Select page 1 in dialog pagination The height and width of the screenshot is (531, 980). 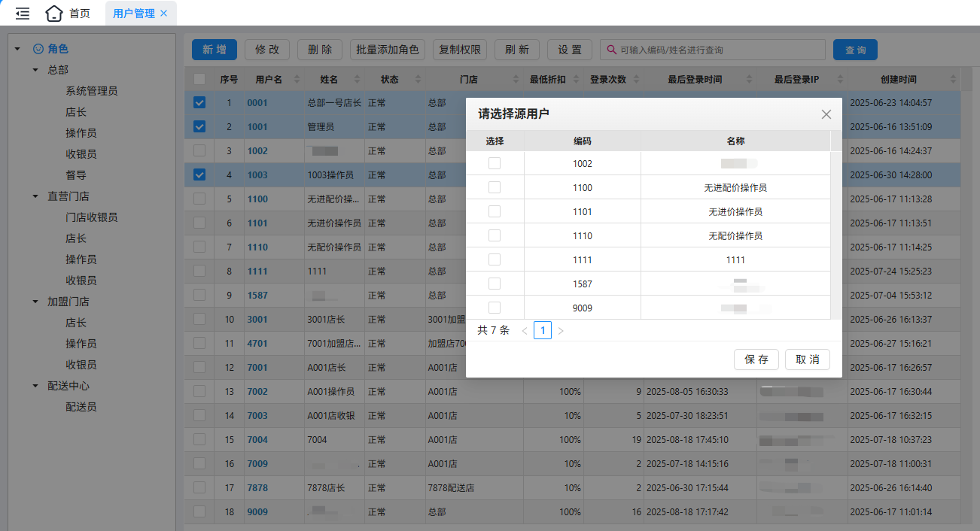coord(543,330)
